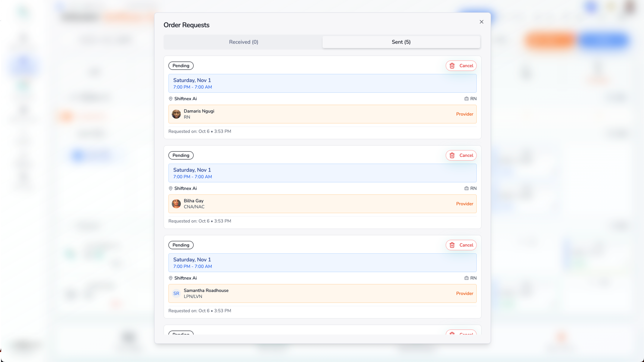Image resolution: width=644 pixels, height=362 pixels.
Task: Select the Samantha Roadhouse provider row
Action: coord(322,294)
